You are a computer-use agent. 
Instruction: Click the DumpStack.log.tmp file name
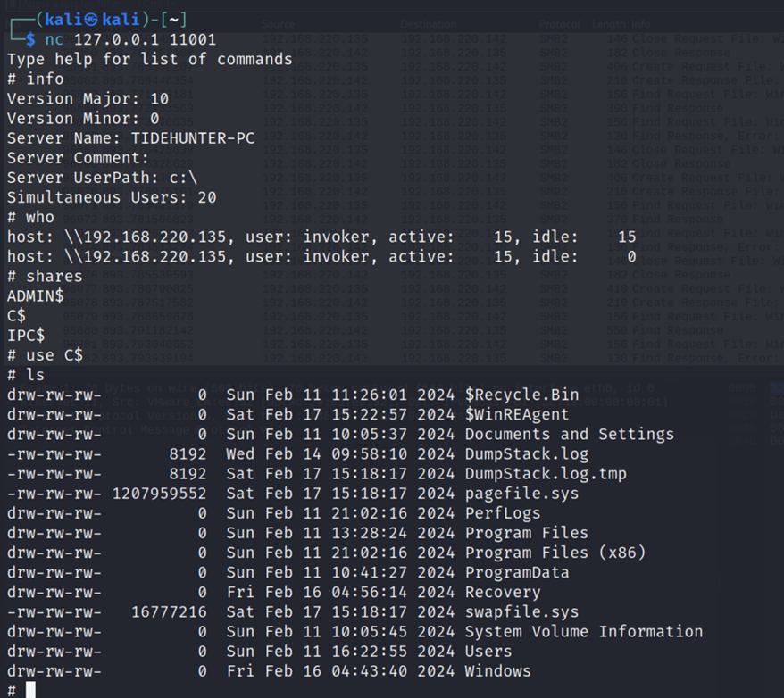pyautogui.click(x=546, y=474)
